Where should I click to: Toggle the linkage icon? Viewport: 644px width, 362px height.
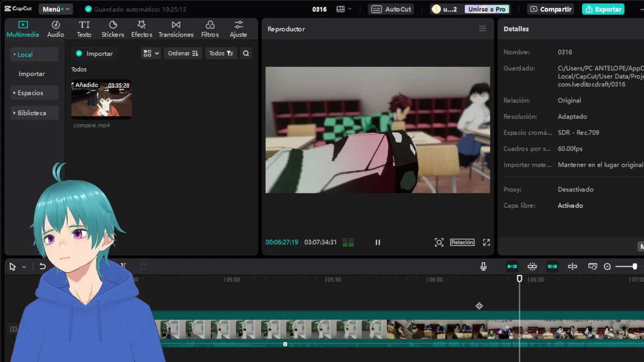(x=552, y=266)
